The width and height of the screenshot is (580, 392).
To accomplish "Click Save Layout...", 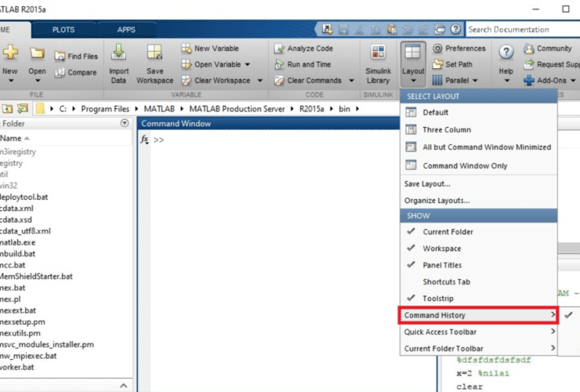I will pos(479,183).
